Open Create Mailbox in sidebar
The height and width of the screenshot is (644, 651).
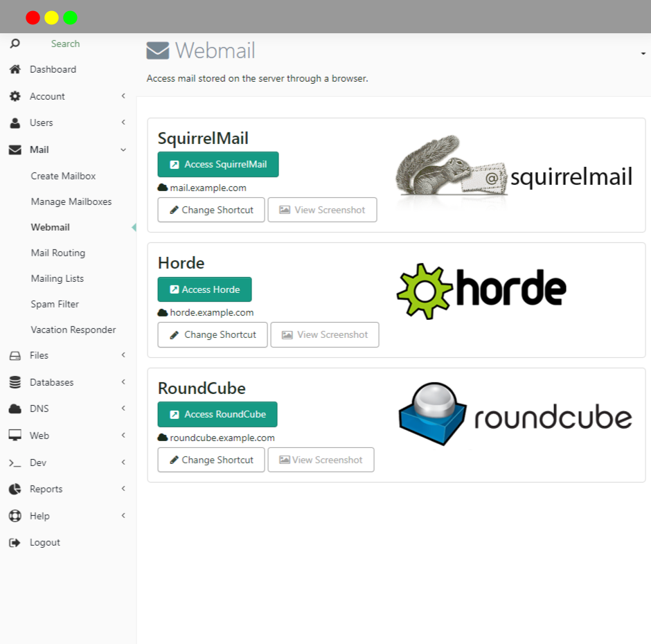(63, 176)
